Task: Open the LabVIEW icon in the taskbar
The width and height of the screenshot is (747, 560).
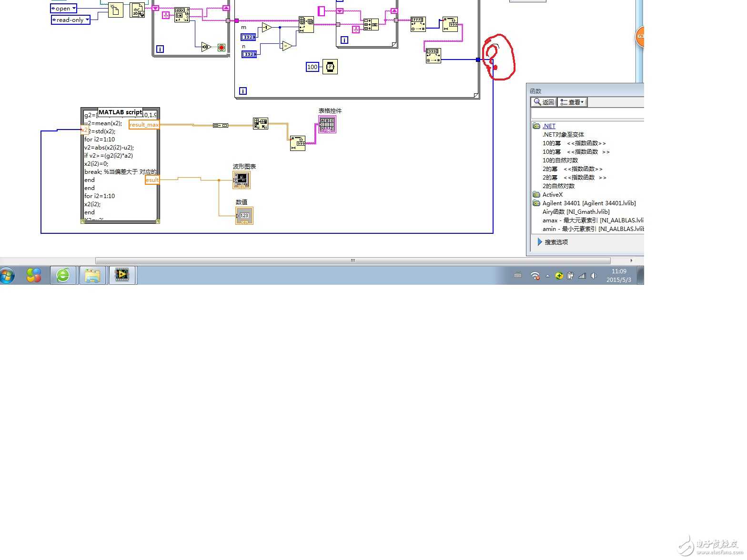Action: (x=122, y=275)
